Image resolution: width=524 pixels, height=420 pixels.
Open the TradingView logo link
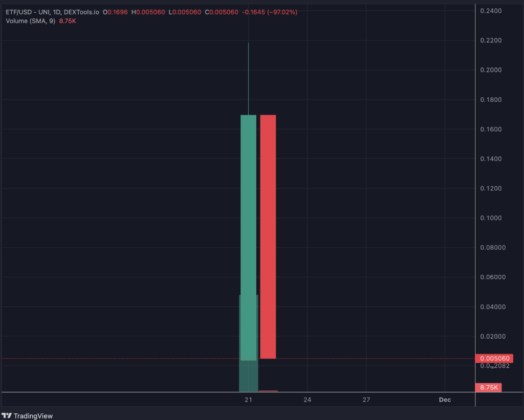[x=27, y=416]
